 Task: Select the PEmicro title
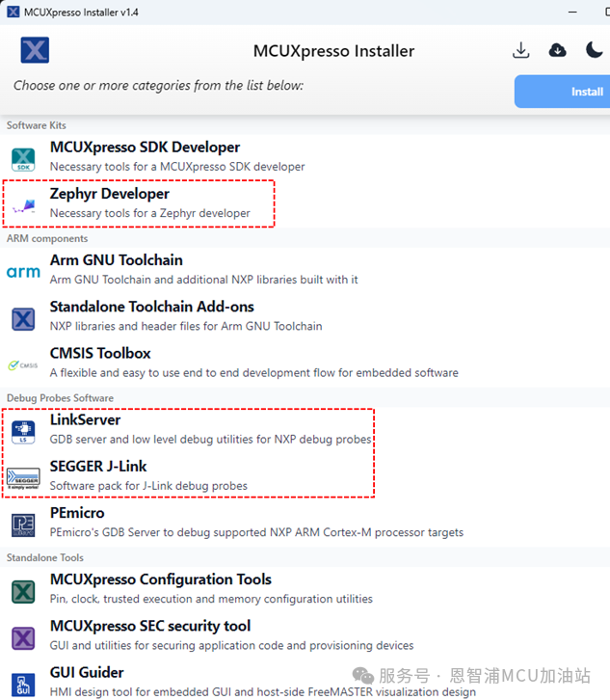pos(77,513)
